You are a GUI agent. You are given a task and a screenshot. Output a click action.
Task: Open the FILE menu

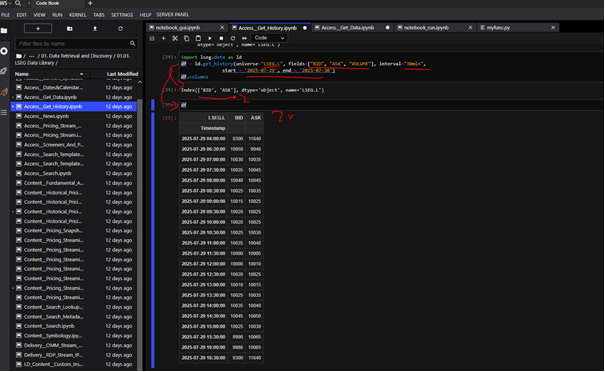5,15
